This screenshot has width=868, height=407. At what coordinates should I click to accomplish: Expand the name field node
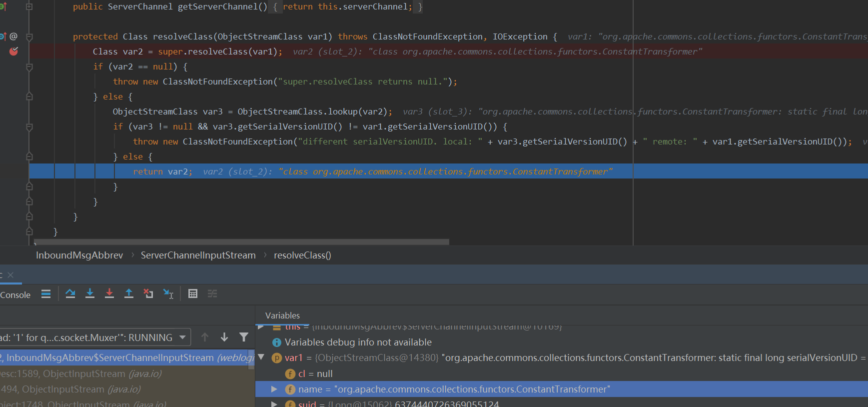(274, 389)
